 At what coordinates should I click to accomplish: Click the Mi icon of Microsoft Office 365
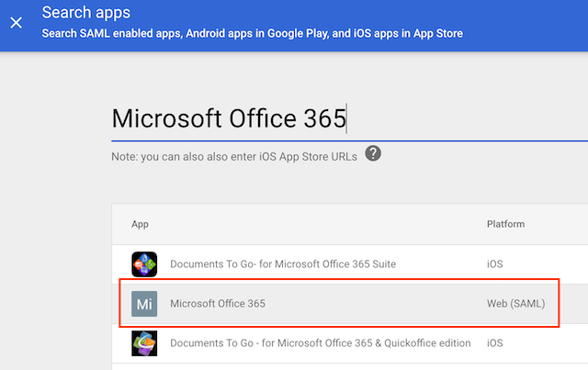(x=144, y=304)
